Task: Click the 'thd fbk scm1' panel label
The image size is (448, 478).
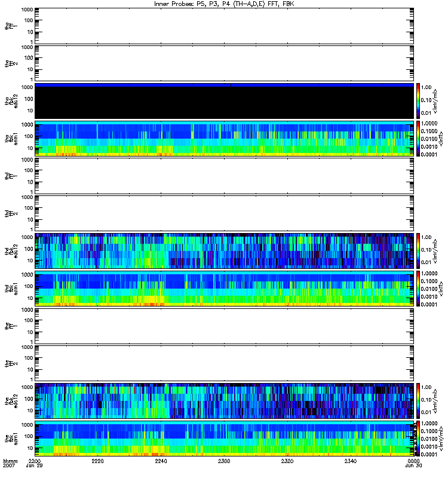Action: (x=11, y=289)
